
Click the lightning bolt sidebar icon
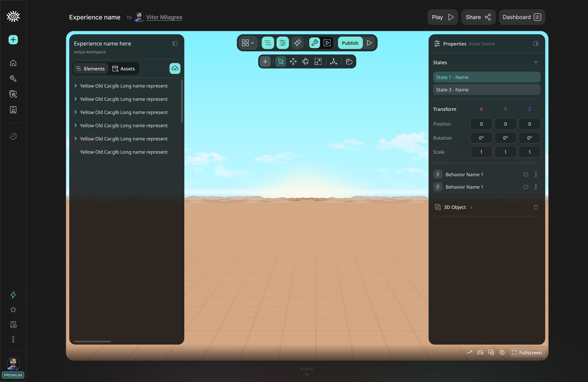(x=13, y=294)
